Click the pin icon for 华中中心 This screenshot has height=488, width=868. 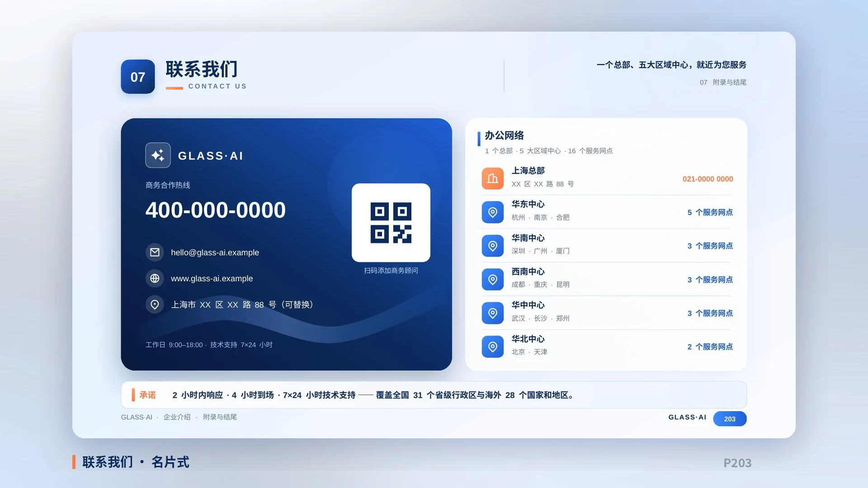click(493, 313)
